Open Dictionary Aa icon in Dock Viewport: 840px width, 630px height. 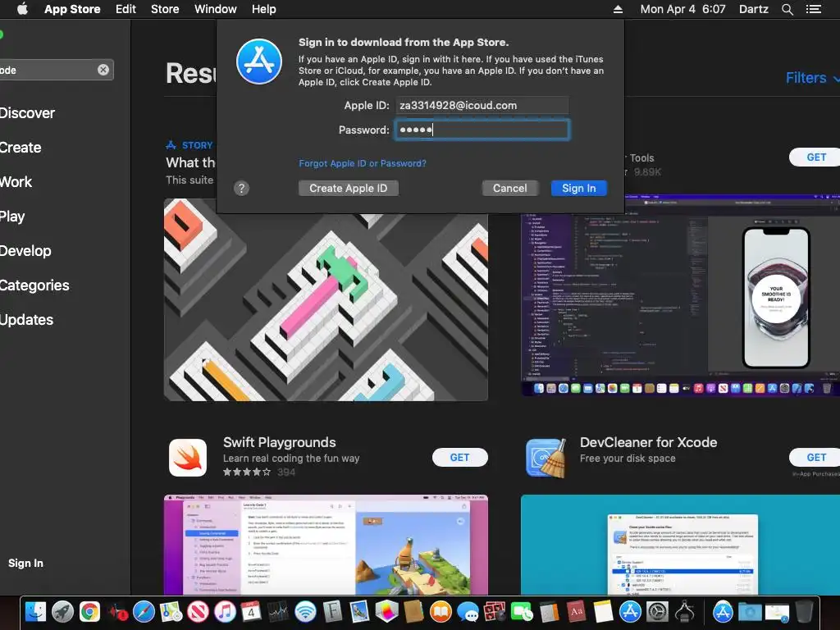click(577, 611)
